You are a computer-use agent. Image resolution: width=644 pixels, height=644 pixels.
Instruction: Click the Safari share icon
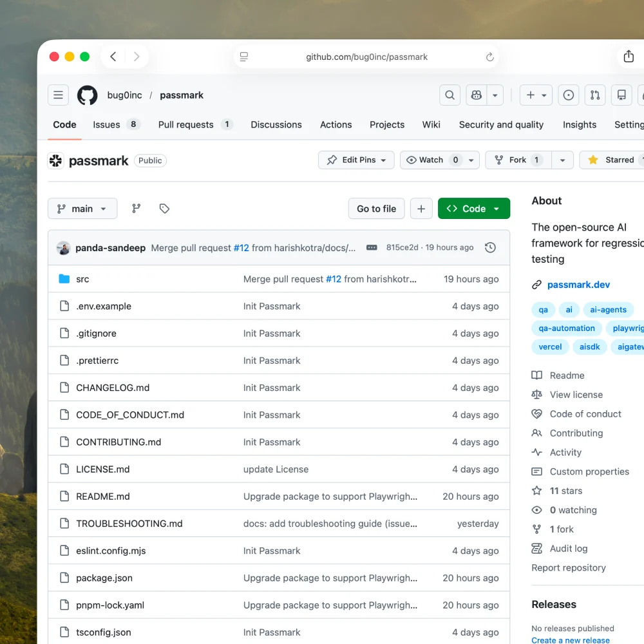click(629, 56)
